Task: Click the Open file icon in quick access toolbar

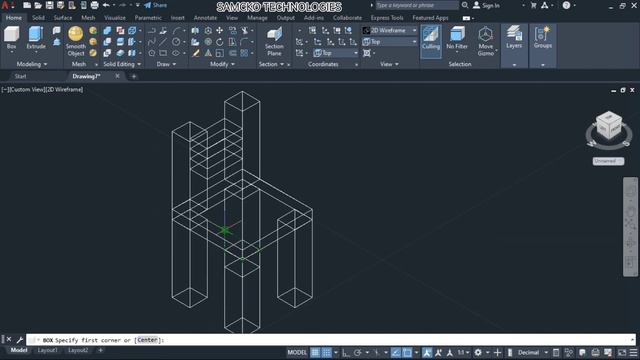Action: (38, 5)
